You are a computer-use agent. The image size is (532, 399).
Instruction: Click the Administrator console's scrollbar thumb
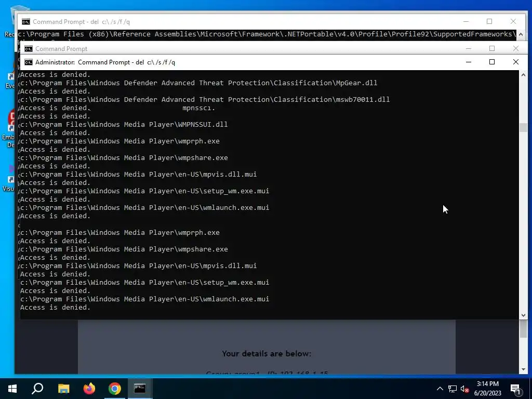click(523, 128)
